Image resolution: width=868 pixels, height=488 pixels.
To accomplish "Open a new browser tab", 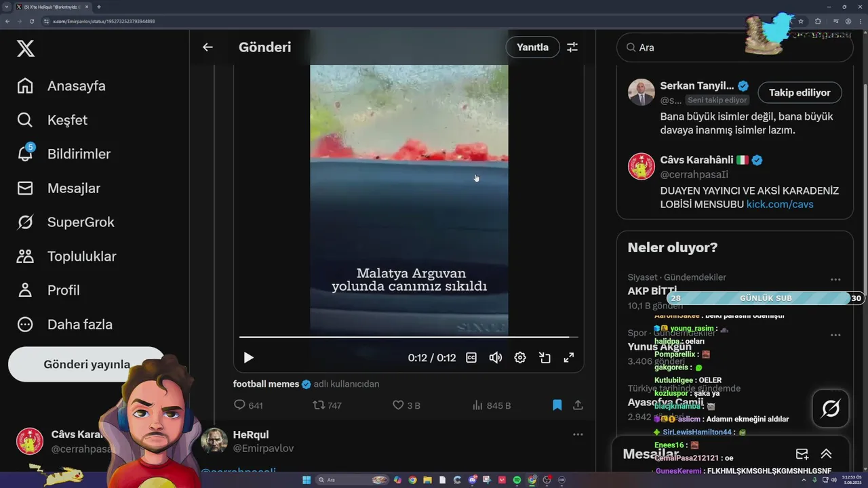I will (99, 7).
